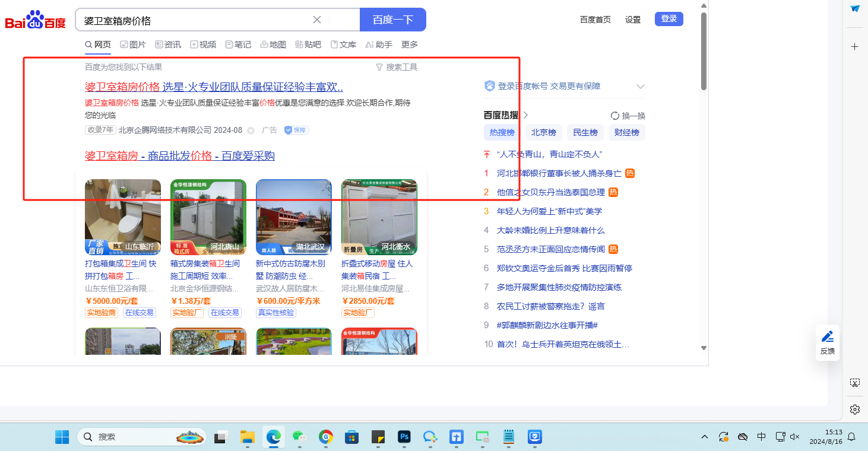The image size is (868, 451).
Task: Show hidden system tray icons
Action: click(x=705, y=437)
